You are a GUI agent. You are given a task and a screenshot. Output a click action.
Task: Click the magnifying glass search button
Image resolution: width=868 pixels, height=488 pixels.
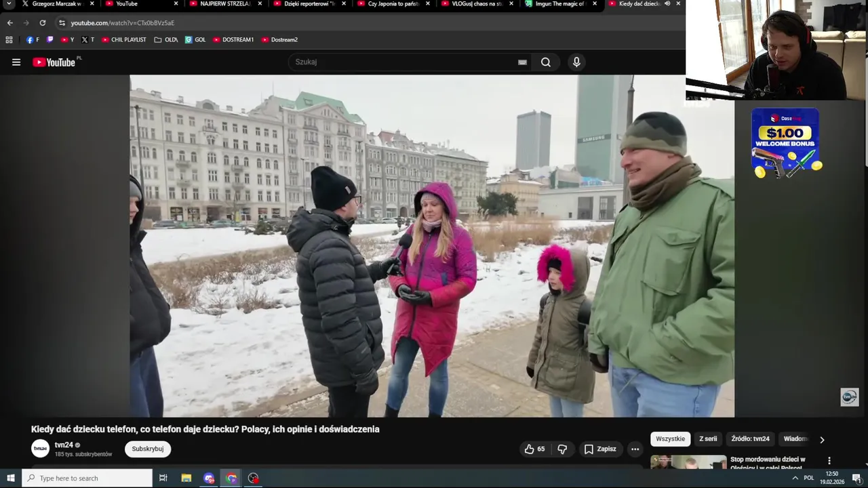pos(546,62)
